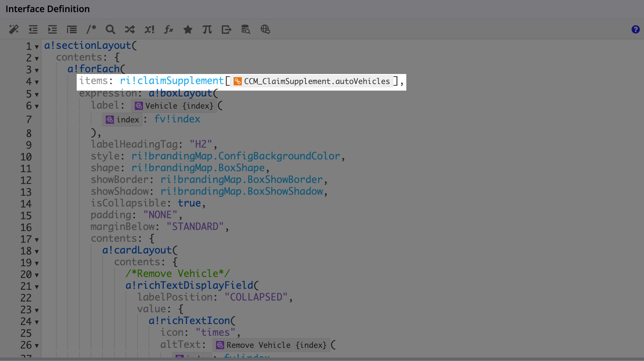
Task: Toggle comment with the /* icon
Action: [91, 29]
